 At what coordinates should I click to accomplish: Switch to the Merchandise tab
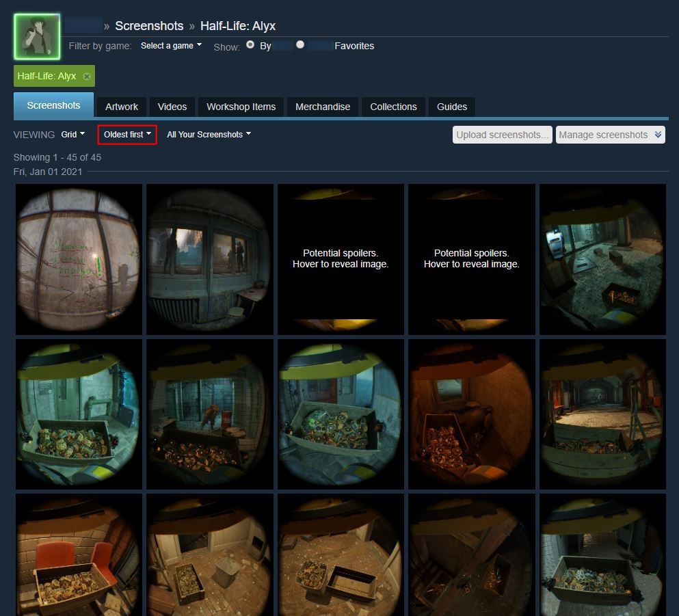tap(323, 107)
